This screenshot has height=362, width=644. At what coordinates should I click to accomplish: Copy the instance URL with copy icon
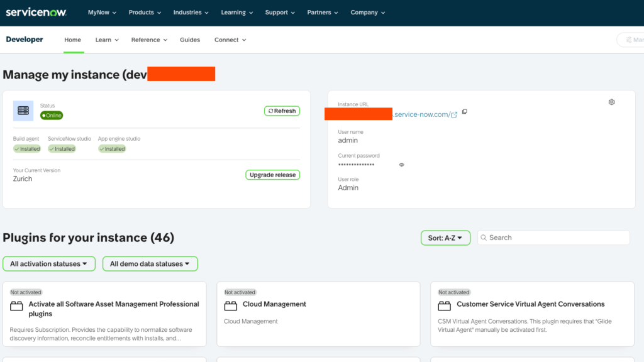tap(465, 112)
